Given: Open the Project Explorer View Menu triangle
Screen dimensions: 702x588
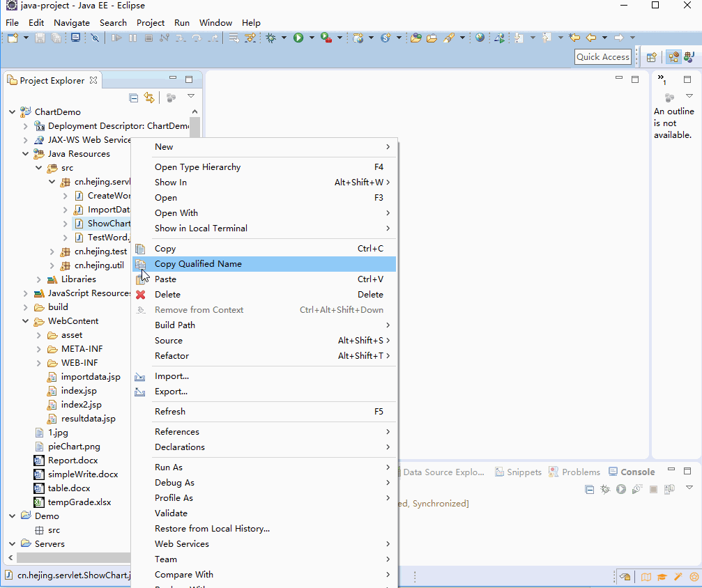Looking at the screenshot, I should click(191, 96).
